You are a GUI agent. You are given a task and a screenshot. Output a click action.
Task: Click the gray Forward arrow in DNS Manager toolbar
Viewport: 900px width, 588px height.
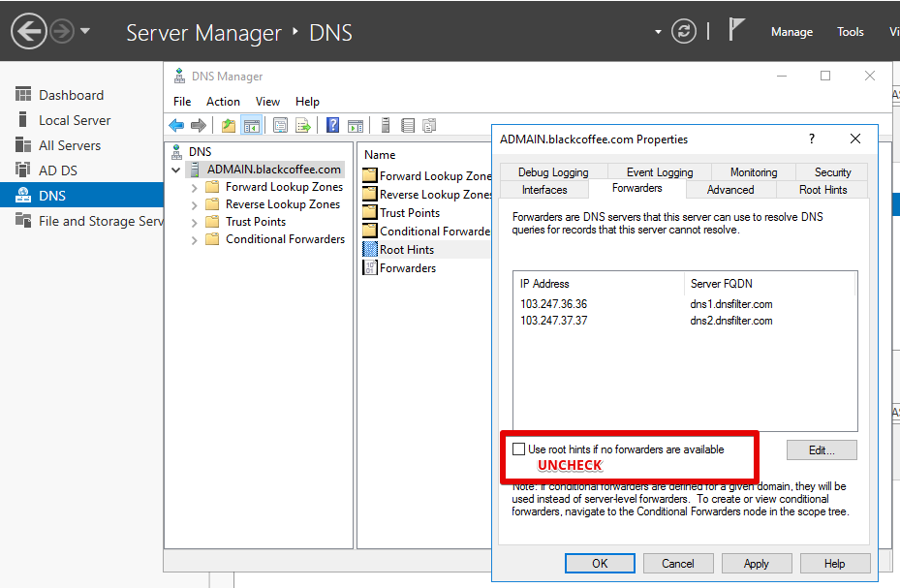pos(199,125)
